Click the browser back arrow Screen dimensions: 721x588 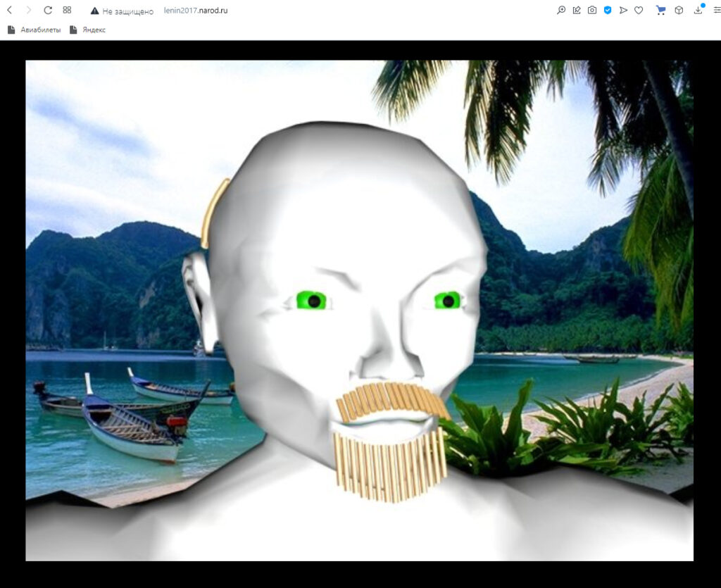(9, 11)
